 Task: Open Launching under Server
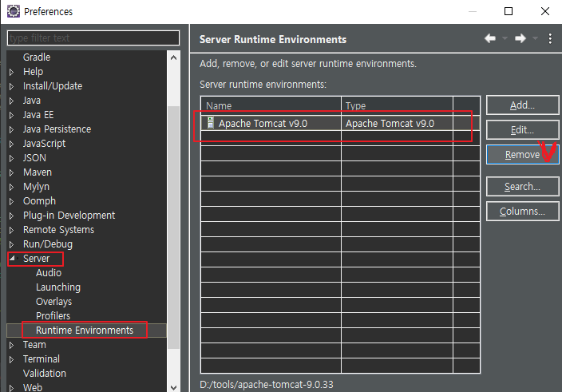point(58,287)
